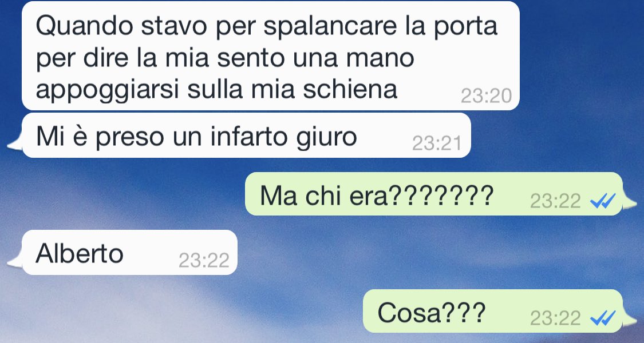This screenshot has width=644, height=343.
Task: Click the 23:22 timestamp beside "Cosa???"
Action: point(555,318)
